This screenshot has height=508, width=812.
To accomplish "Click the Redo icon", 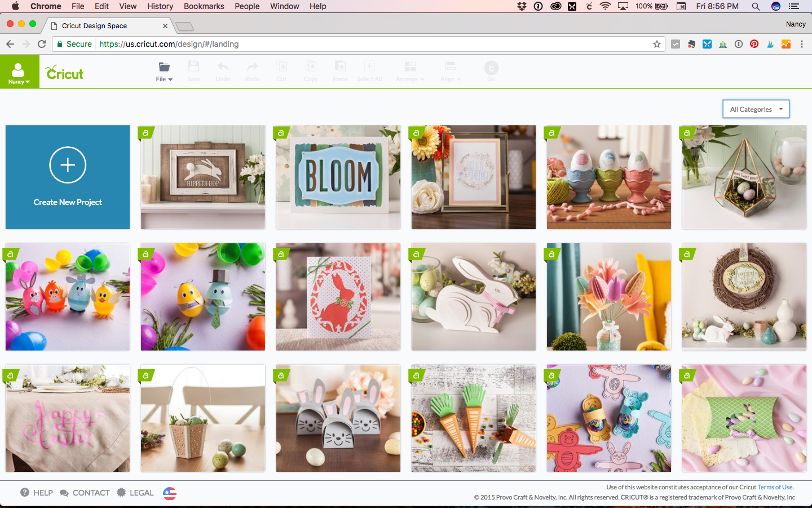I will coord(252,71).
